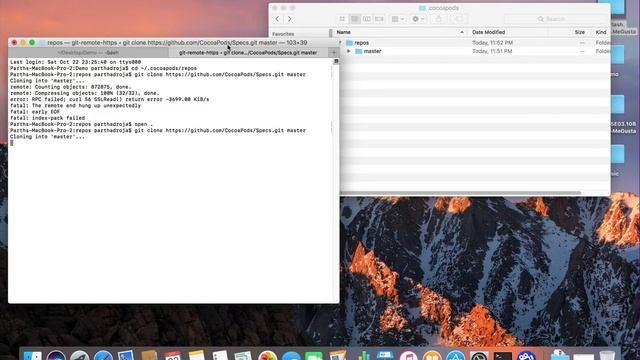This screenshot has height=360, width=640.
Task: Click the Terminal title bar folder icon
Action: 43,42
